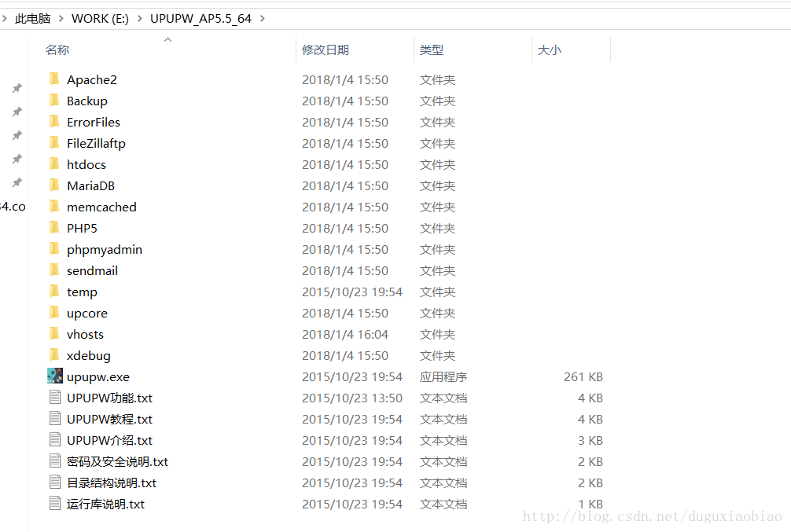
Task: Open the chevron before 此电脑 in breadcrumb
Action: pos(5,19)
